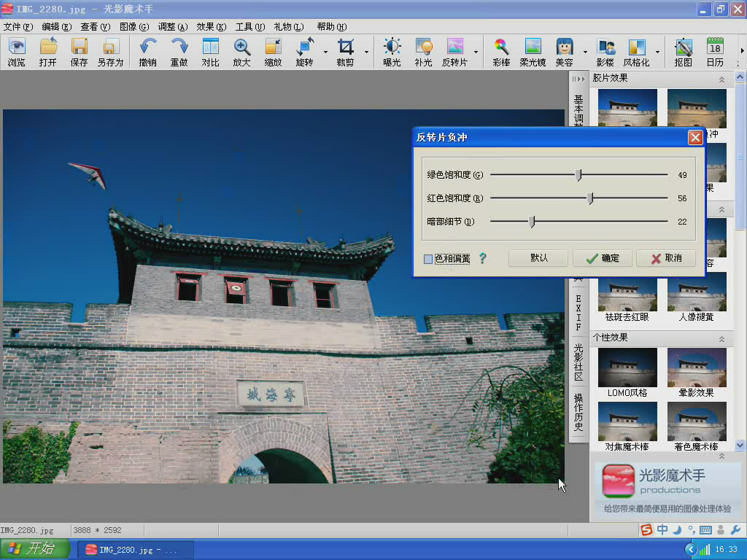Click the 曝光 (Exposure) icon
This screenshot has width=747, height=560.
click(392, 52)
